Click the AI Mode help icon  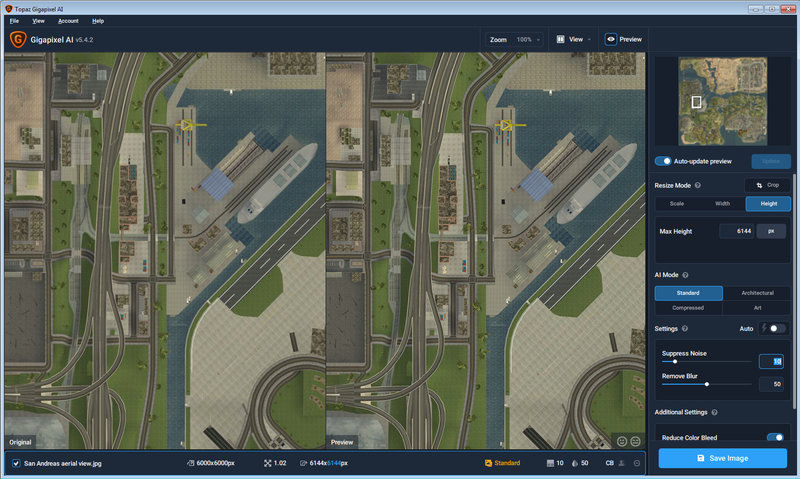(x=685, y=275)
